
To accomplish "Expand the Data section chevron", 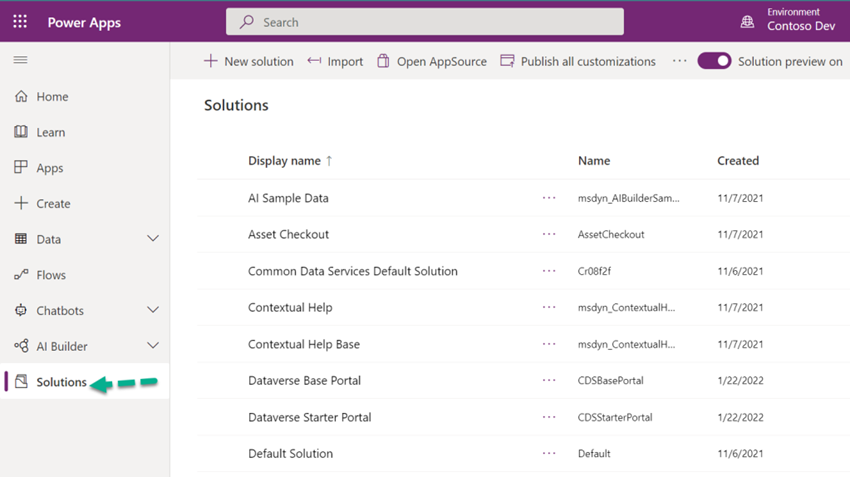I will point(153,238).
